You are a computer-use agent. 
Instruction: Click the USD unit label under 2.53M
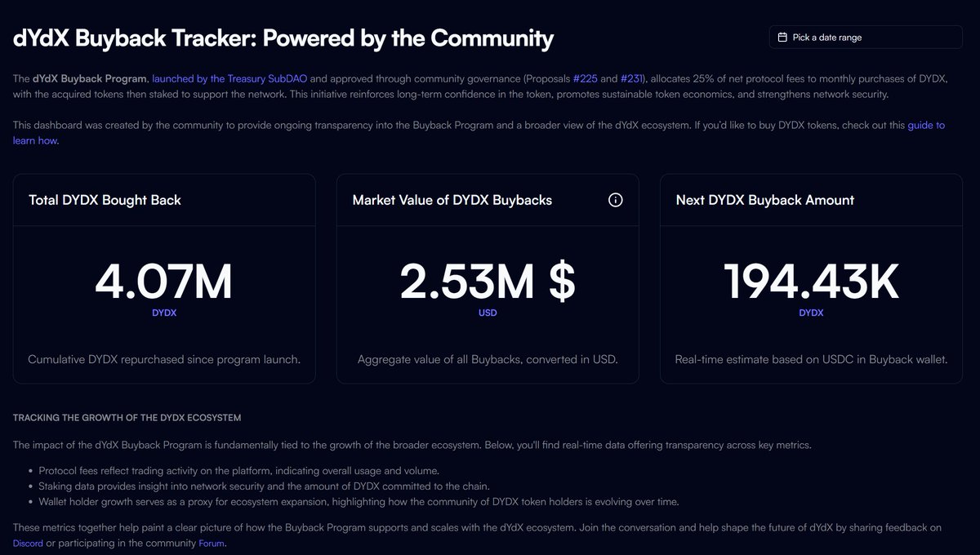coord(488,313)
